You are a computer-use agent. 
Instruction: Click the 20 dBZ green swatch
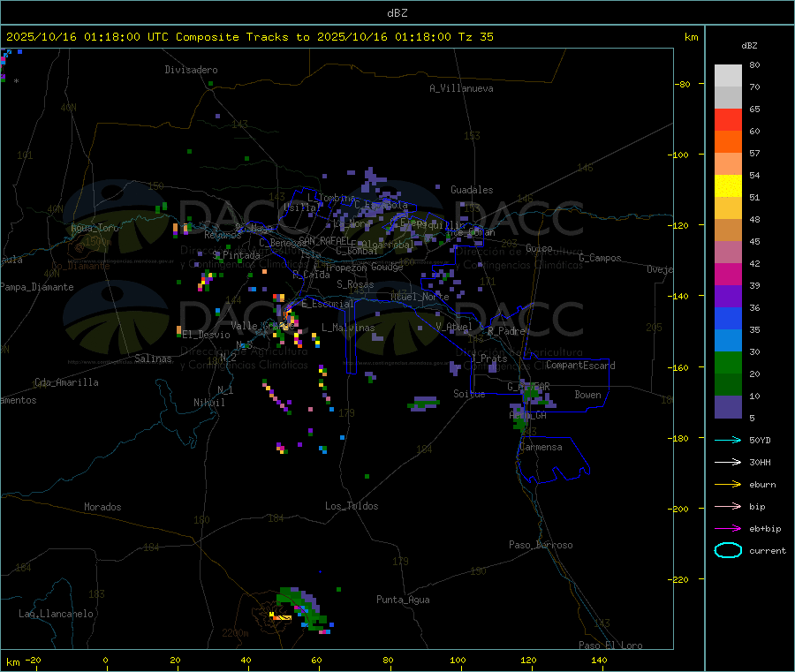pyautogui.click(x=728, y=362)
